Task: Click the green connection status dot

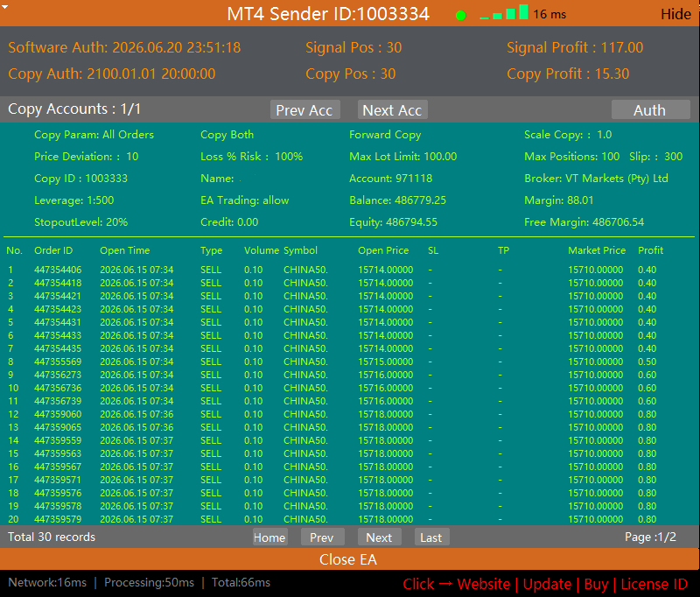Action: [461, 16]
